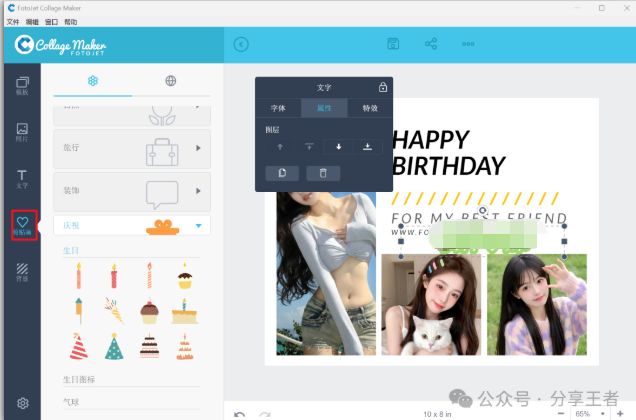Click the move-layer-down arrow button

pos(338,147)
